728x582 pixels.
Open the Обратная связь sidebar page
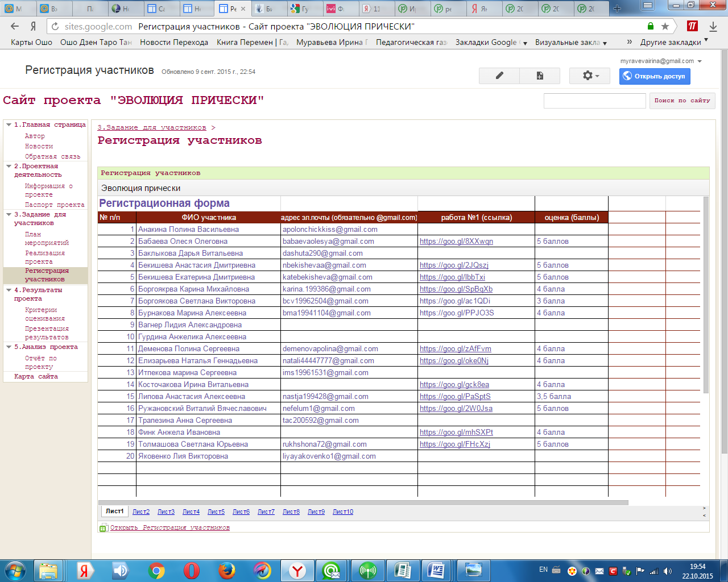point(53,157)
